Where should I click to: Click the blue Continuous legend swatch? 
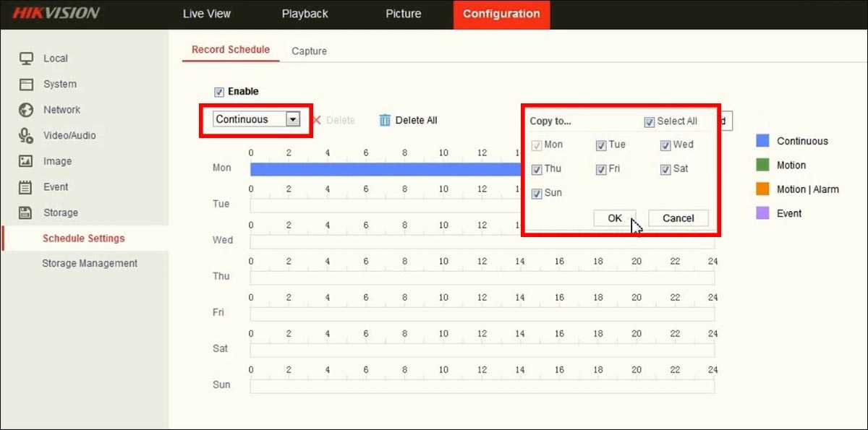coord(762,141)
